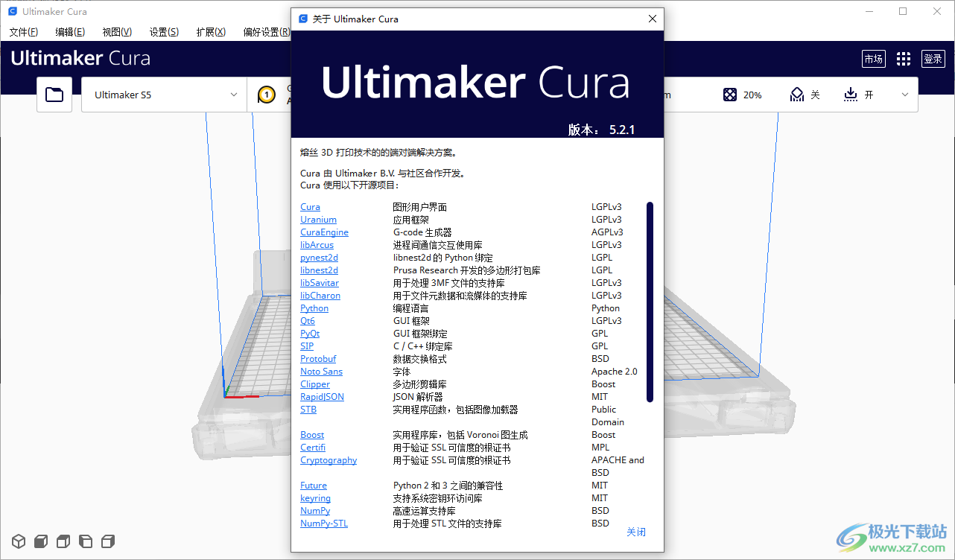The width and height of the screenshot is (955, 560).
Task: Maximize the Ultimaker Cura main window
Action: (903, 11)
